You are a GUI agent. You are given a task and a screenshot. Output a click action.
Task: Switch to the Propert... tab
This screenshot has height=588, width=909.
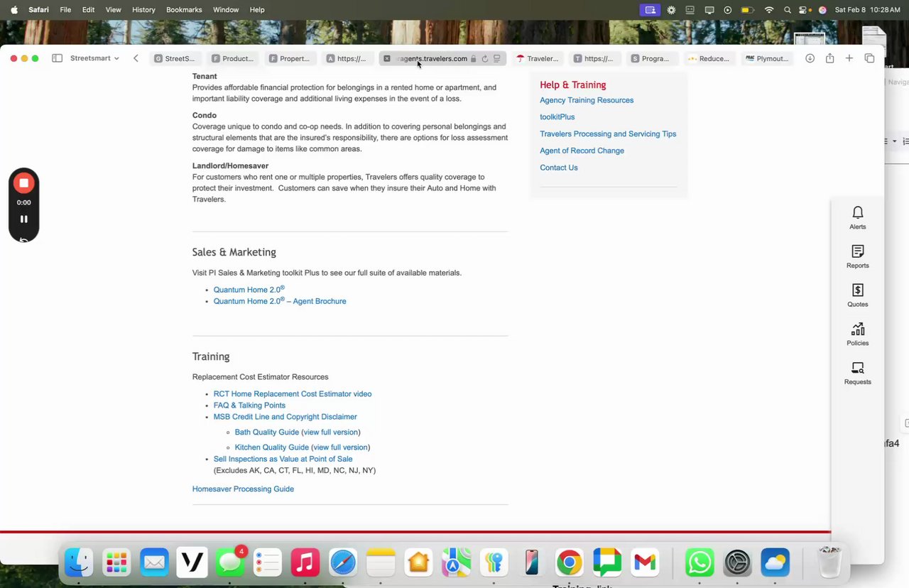point(290,59)
